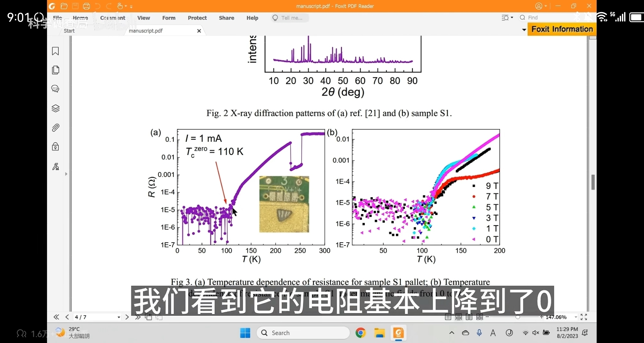Open the Page Thumbnails panel

[55, 70]
